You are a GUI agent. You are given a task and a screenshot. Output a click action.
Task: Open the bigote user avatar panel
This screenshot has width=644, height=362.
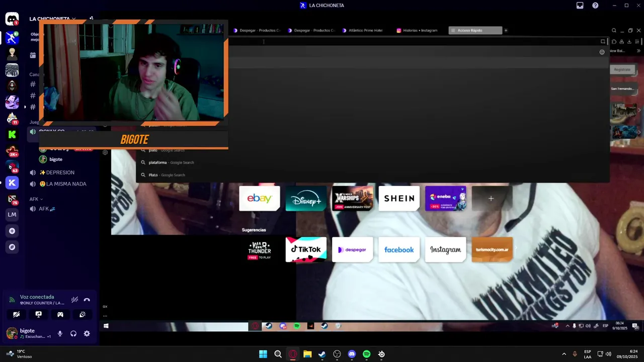(12, 333)
